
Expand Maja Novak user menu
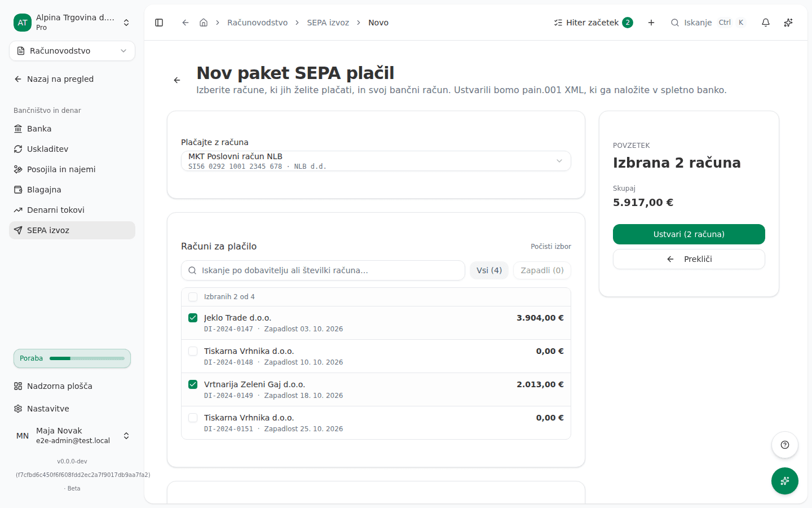[x=72, y=436]
